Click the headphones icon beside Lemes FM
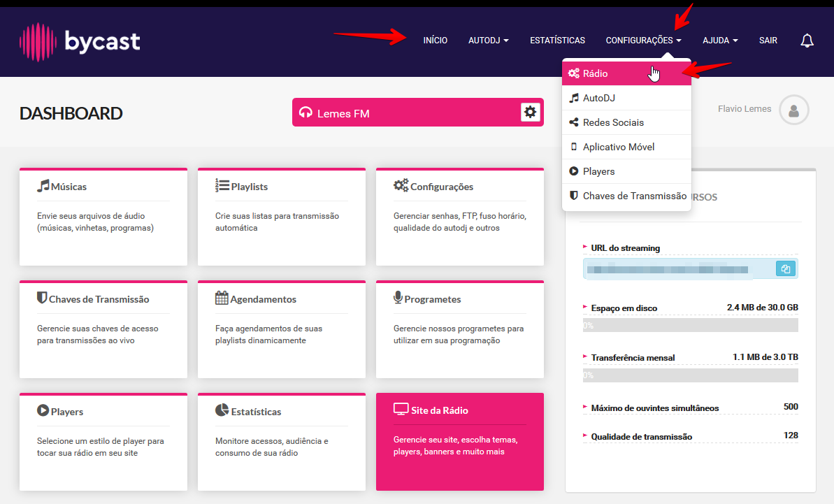 point(305,112)
